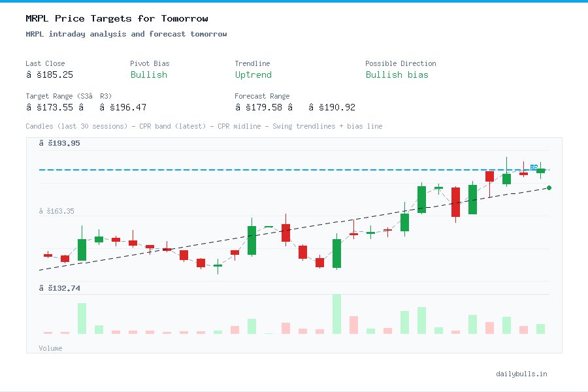Toggle the Bullish pivot bias indicator

(148, 75)
